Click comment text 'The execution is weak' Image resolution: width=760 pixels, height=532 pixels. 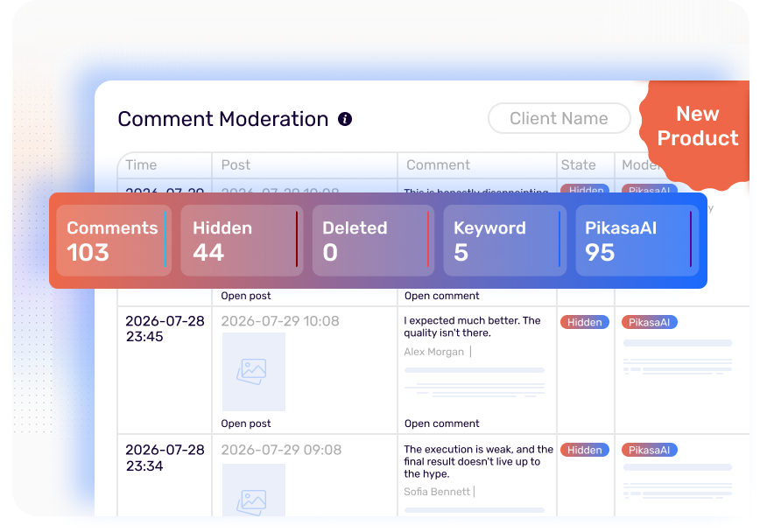pos(478,461)
